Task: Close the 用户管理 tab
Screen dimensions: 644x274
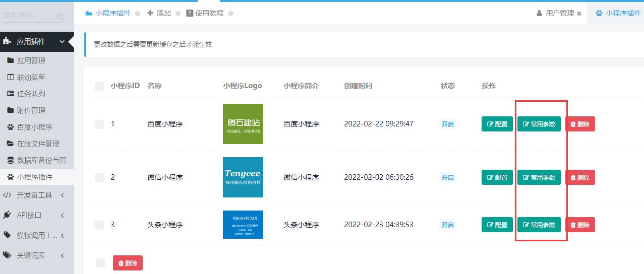Action: [579, 14]
